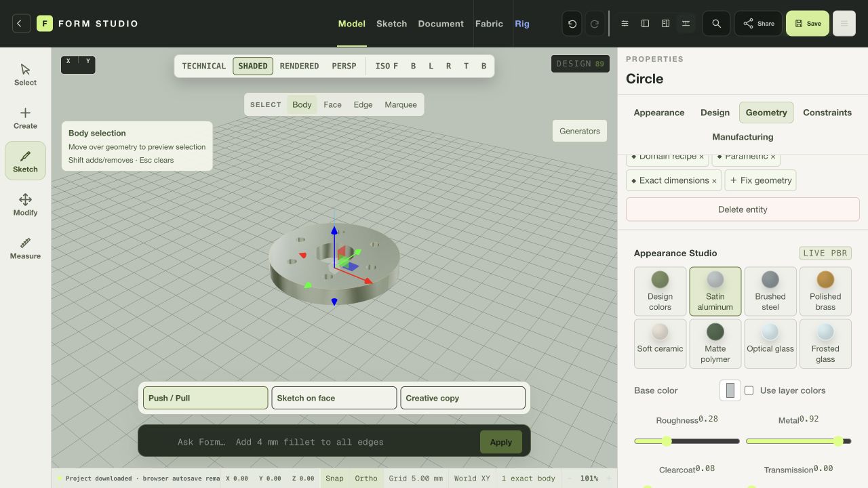The width and height of the screenshot is (868, 488).
Task: Apply the Polished brass material
Action: point(825,291)
